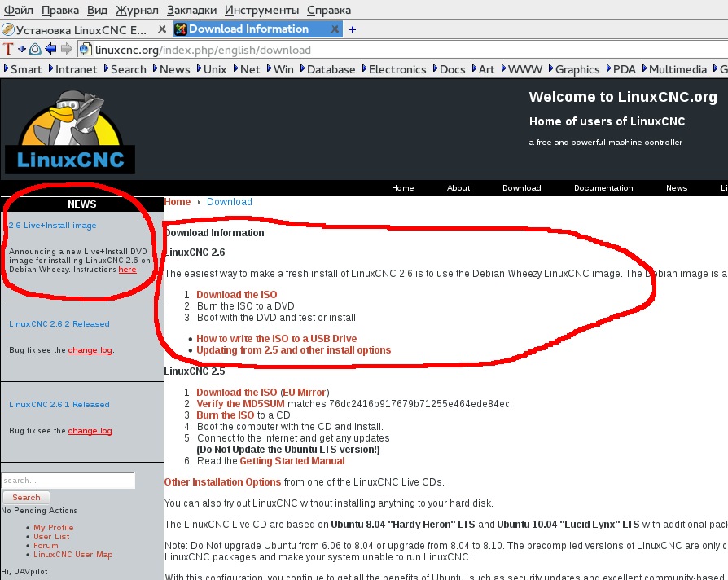Open a new tab with the plus icon
Viewport: 728px width, 580px height.
[353, 29]
